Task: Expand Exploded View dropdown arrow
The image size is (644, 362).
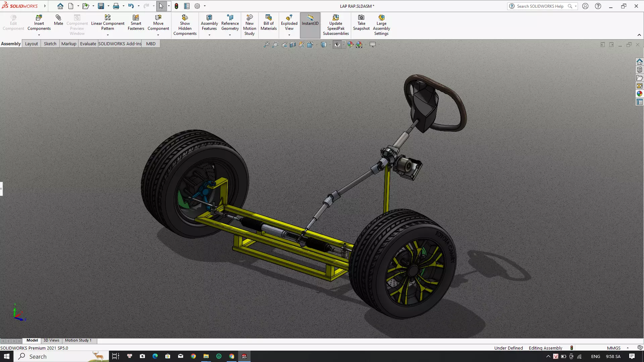Action: (x=289, y=35)
